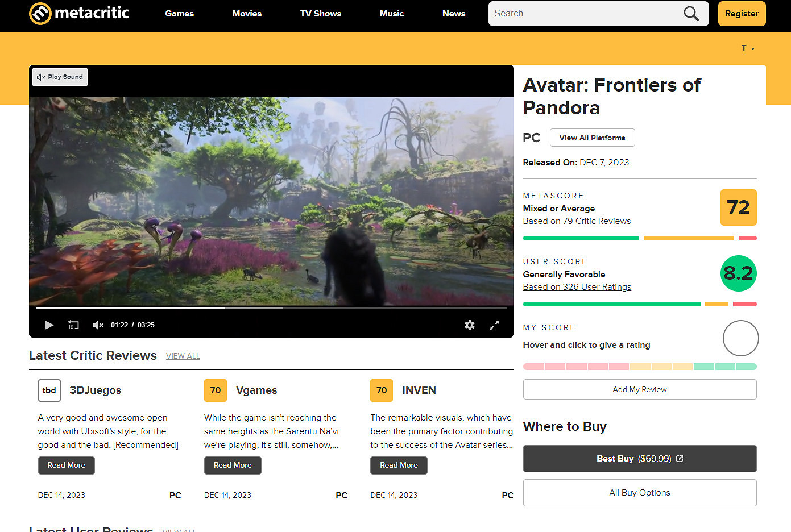Open external link icon on Best Buy
The width and height of the screenshot is (791, 532).
[x=680, y=459]
